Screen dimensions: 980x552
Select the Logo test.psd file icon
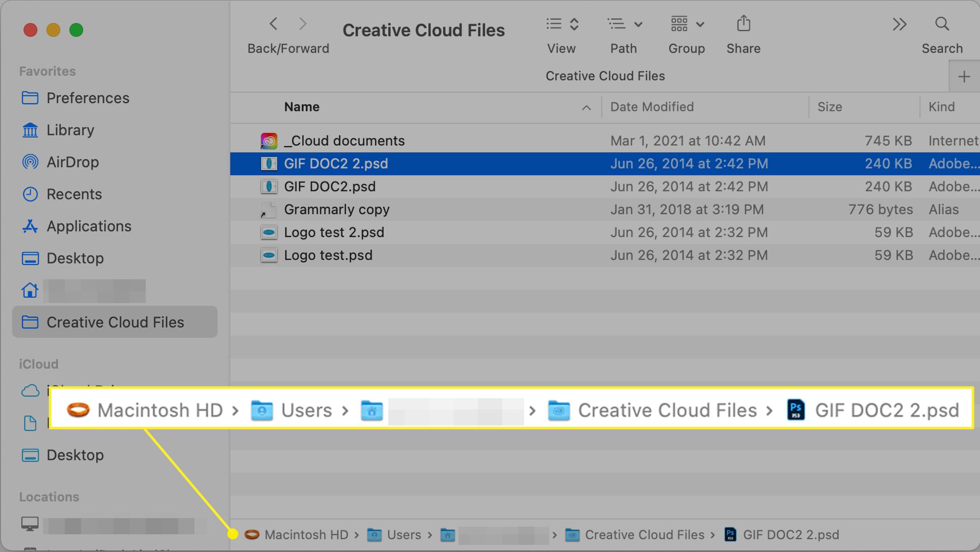click(x=269, y=255)
